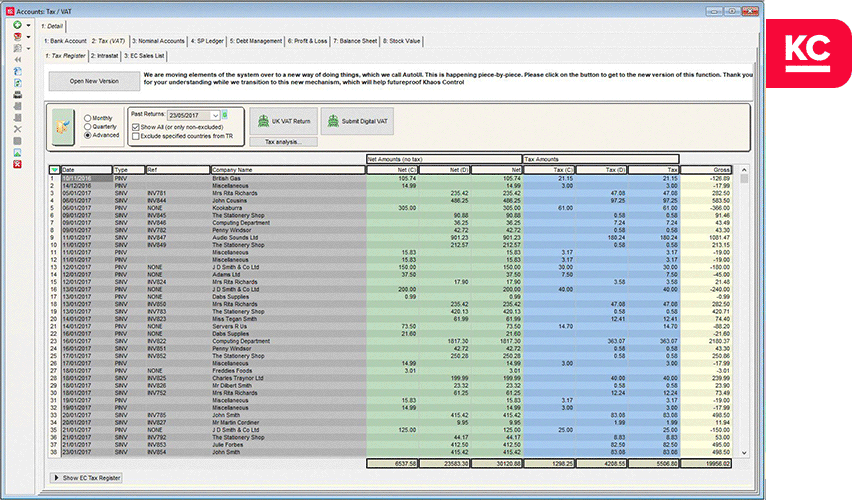Click the 30120.88 net total cell
Screen dimensions: 855x500
497,463
